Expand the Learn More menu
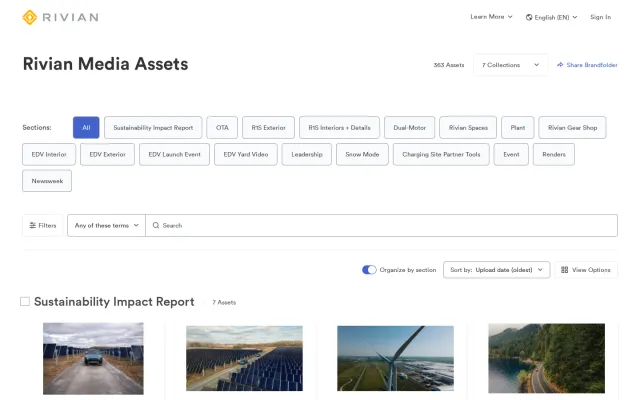 pos(491,17)
